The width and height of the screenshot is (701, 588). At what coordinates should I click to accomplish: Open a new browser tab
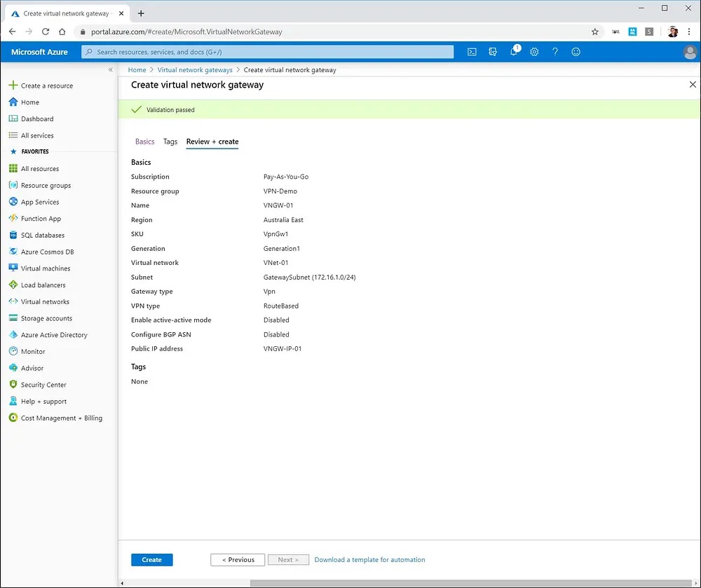coord(141,13)
